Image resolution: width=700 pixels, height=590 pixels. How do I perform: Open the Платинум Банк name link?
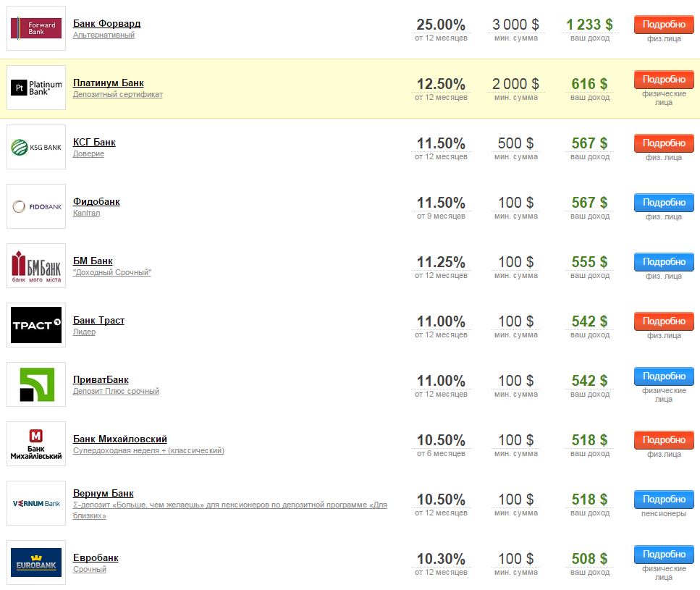click(108, 83)
